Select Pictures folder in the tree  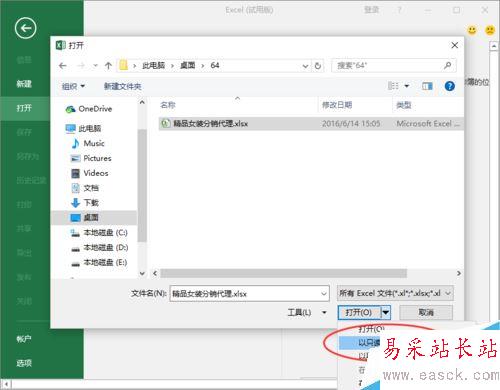[x=91, y=158]
